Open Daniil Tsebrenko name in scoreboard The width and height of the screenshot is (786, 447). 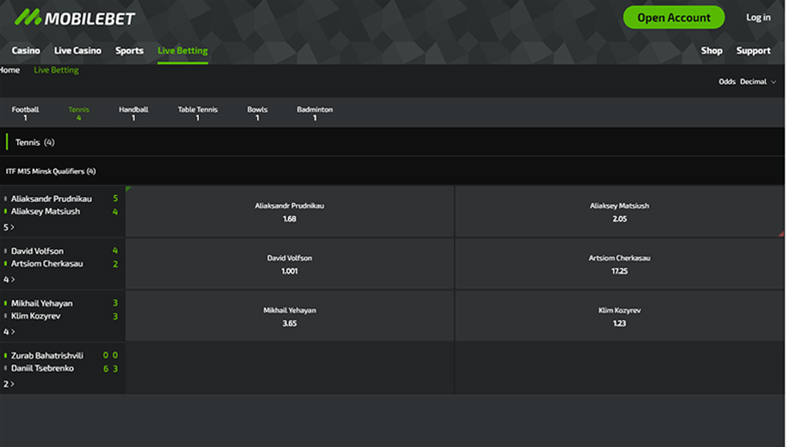tap(43, 368)
